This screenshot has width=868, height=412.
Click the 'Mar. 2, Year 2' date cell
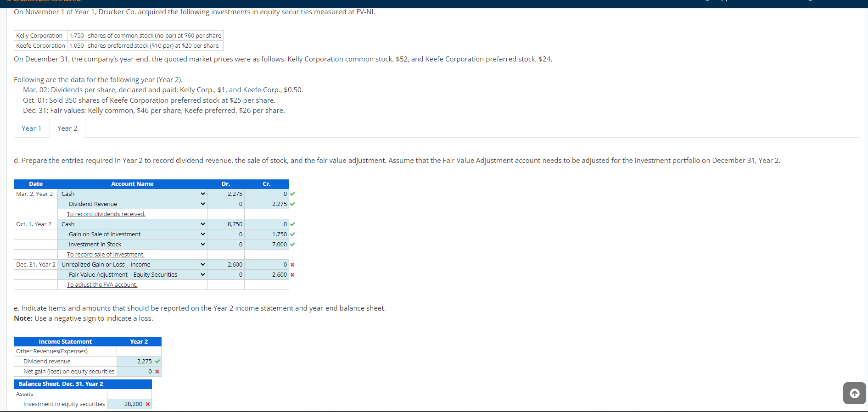pos(36,194)
